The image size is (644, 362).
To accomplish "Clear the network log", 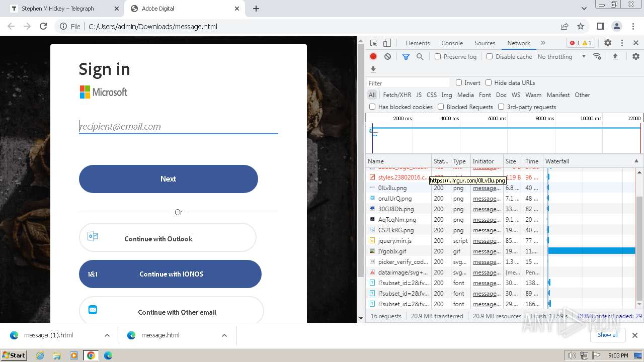I will [387, 56].
